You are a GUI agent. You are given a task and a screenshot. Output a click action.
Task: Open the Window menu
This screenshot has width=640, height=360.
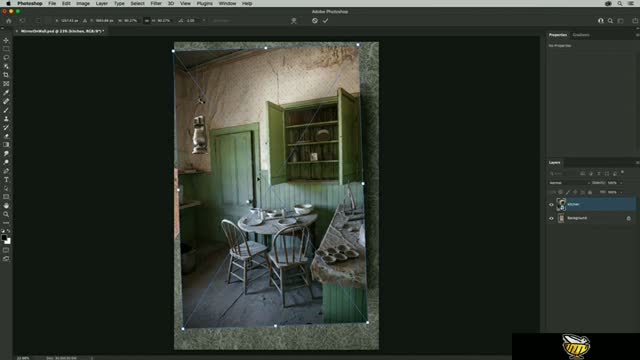click(x=227, y=3)
